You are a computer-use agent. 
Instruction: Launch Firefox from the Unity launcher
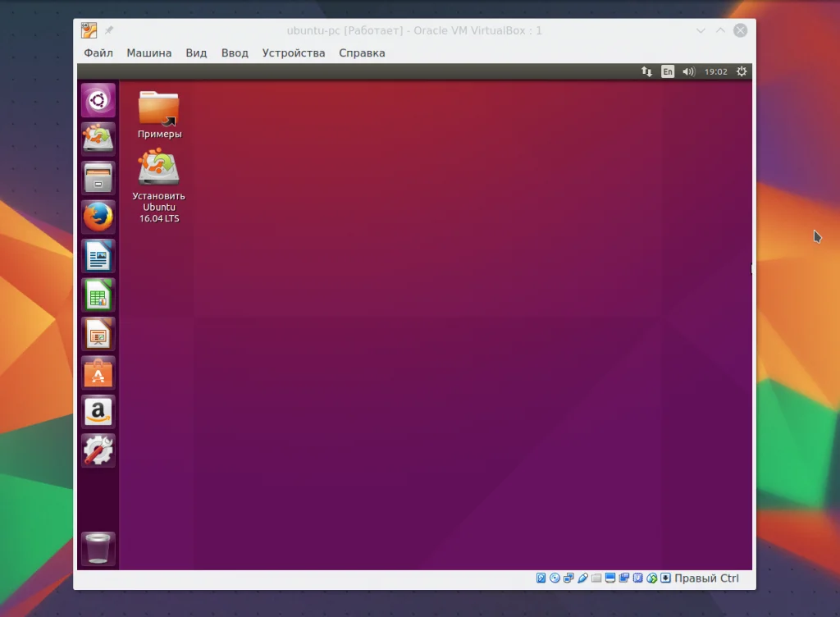pos(98,217)
